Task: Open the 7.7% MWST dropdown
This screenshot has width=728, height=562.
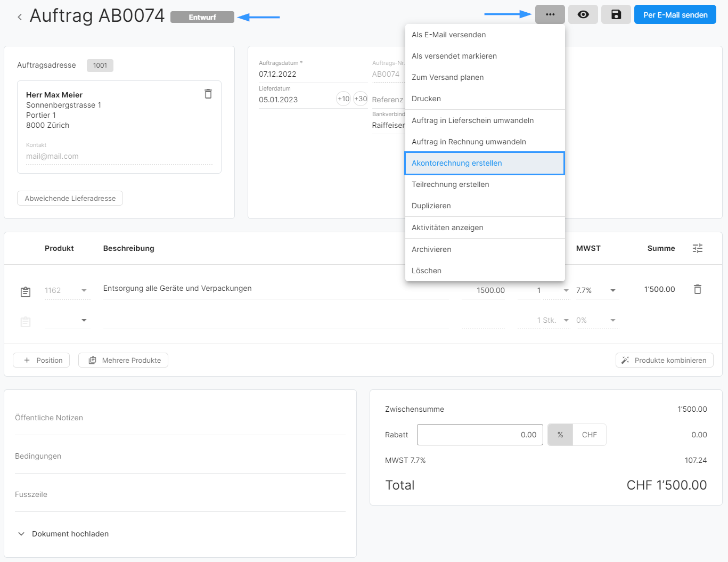Action: [613, 290]
